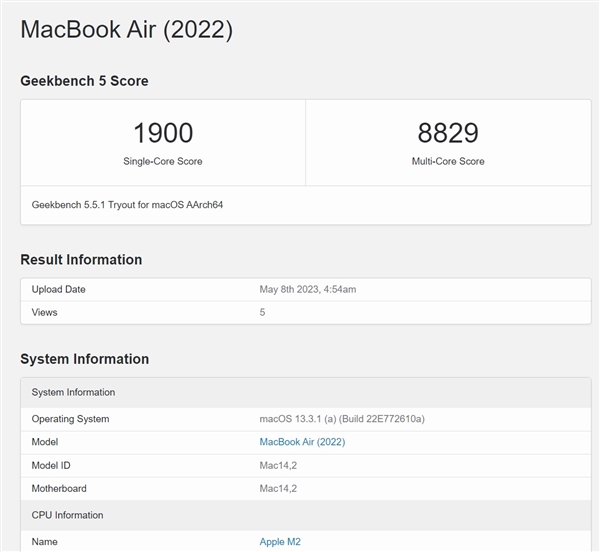Image resolution: width=600 pixels, height=552 pixels.
Task: Select the Operating System row label
Action: [70, 419]
